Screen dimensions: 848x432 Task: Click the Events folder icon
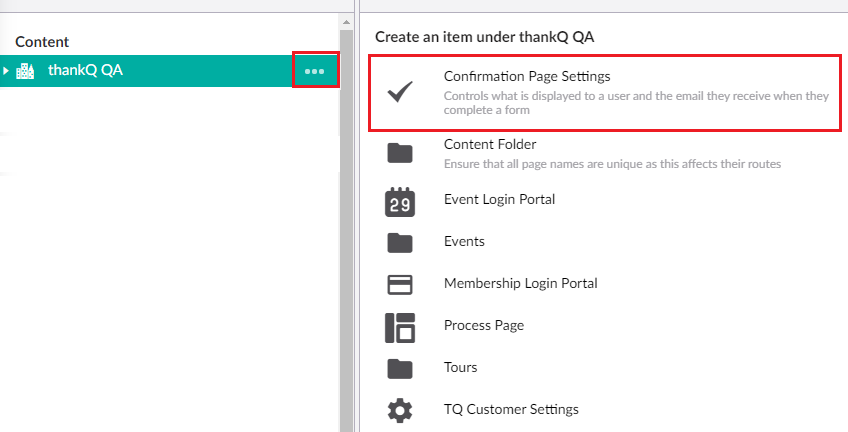pyautogui.click(x=400, y=243)
